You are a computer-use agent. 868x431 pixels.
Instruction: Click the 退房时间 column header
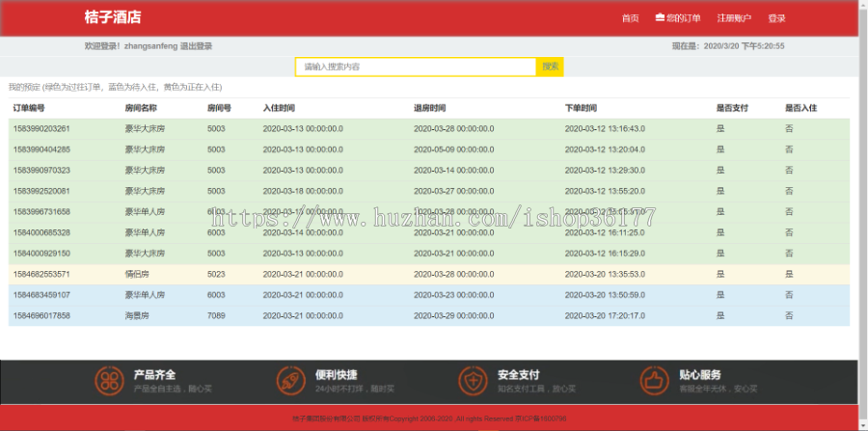429,108
